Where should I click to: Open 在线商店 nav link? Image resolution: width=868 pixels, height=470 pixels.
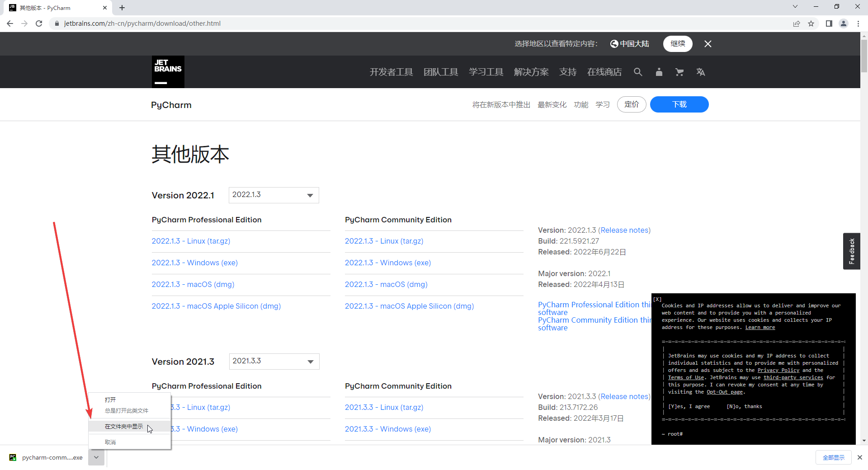point(604,72)
